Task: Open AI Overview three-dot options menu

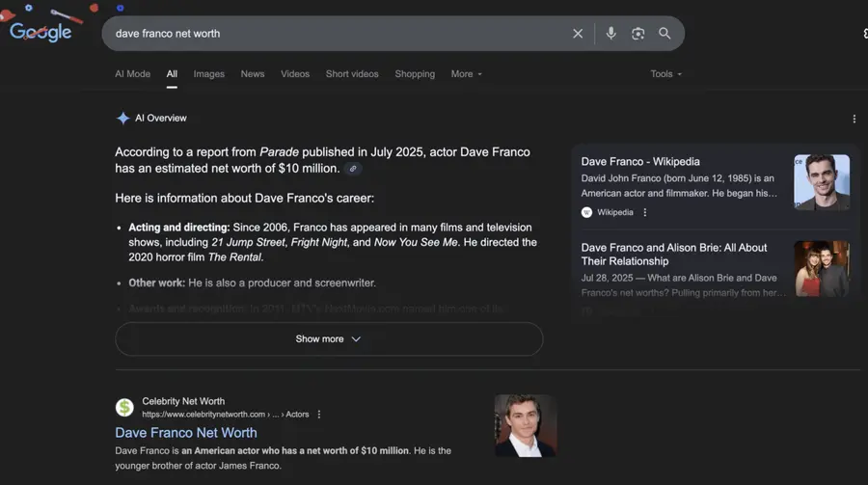Action: pos(854,119)
